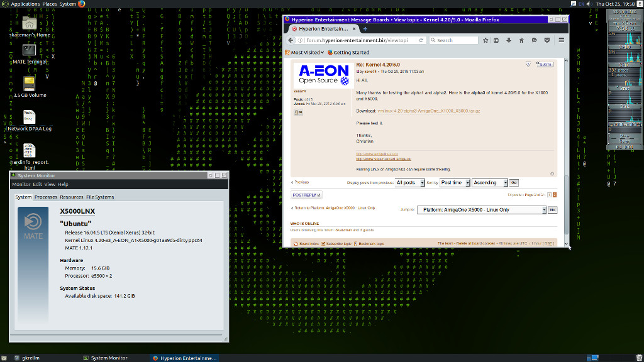644x362 pixels.
Task: Open the Board index link
Action: (306, 244)
